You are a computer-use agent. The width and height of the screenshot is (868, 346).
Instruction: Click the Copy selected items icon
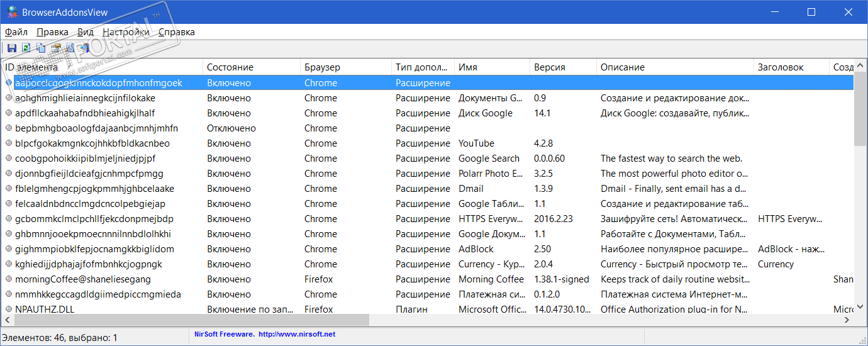click(x=40, y=48)
